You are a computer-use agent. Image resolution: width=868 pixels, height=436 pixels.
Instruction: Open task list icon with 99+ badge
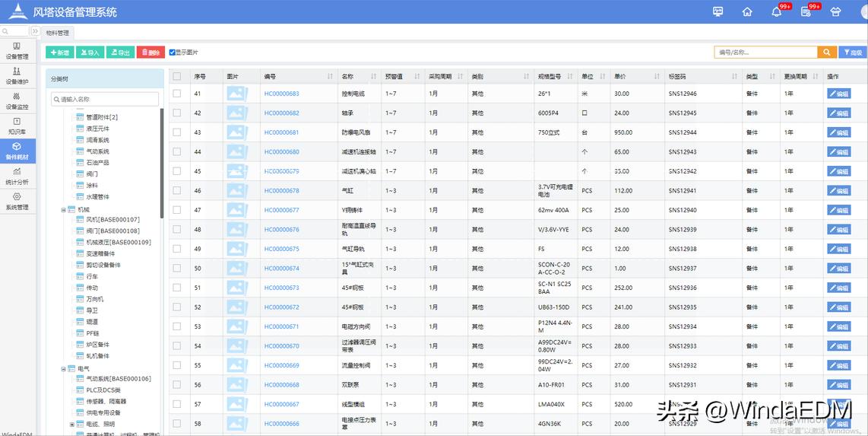[806, 11]
